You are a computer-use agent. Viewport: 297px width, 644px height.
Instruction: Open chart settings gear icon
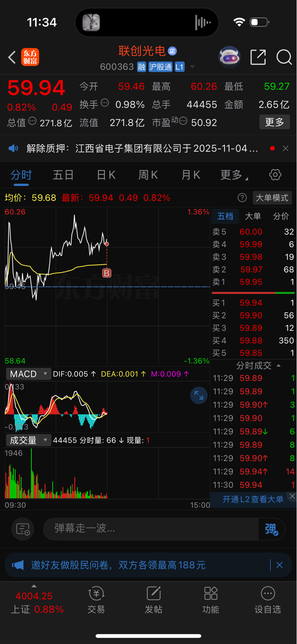point(275,175)
